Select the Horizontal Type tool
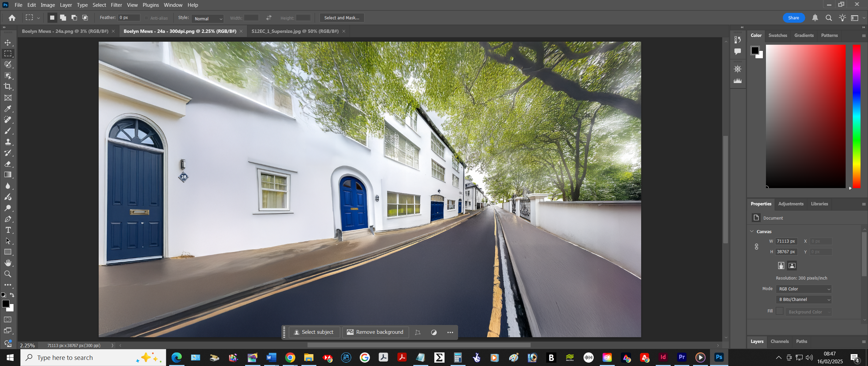Screen dimensions: 868x366 click(8, 230)
